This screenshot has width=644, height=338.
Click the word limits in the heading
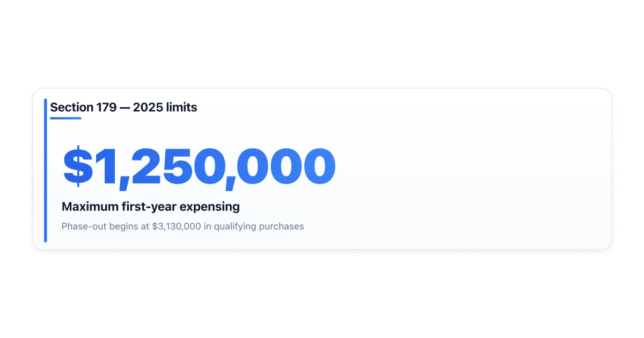[x=182, y=107]
